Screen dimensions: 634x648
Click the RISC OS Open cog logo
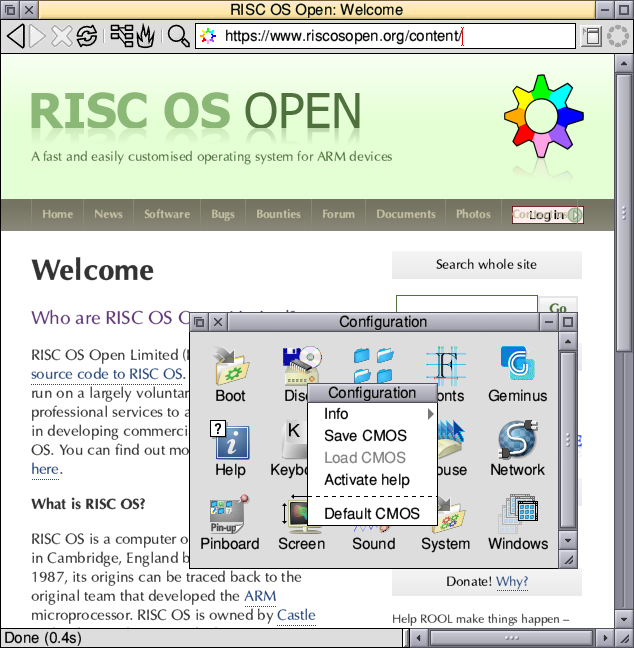(x=544, y=116)
